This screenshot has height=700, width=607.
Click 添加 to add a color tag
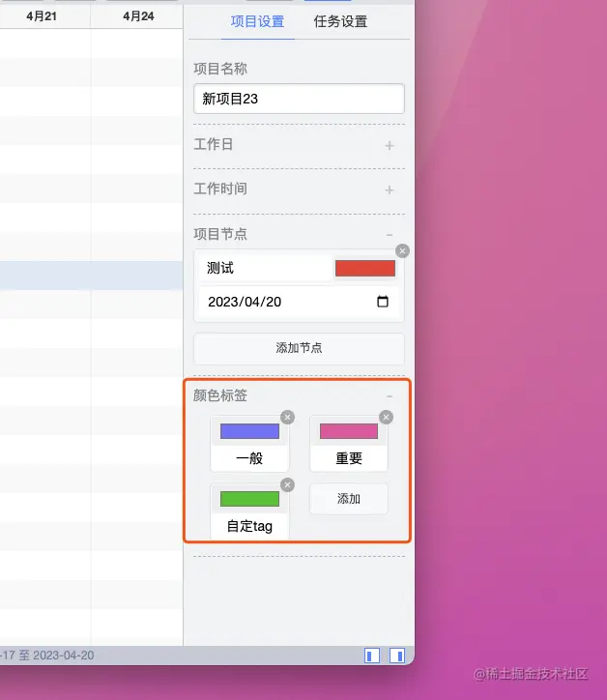coord(349,499)
